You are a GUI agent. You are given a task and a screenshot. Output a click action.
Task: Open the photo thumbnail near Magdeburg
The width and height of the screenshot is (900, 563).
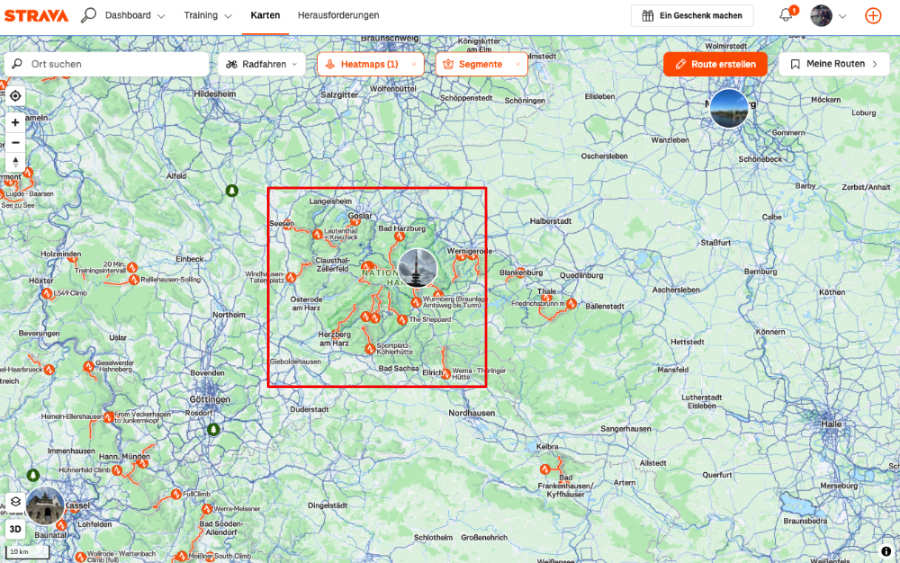point(729,108)
